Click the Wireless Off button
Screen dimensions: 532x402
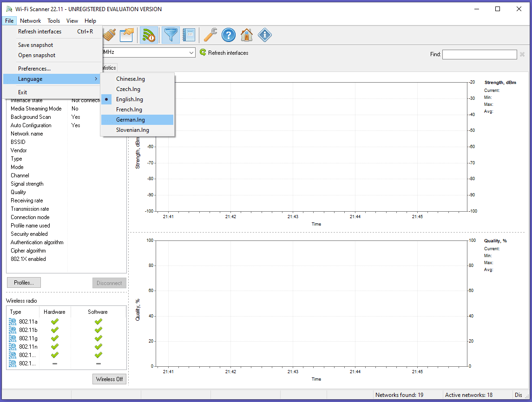(x=109, y=379)
